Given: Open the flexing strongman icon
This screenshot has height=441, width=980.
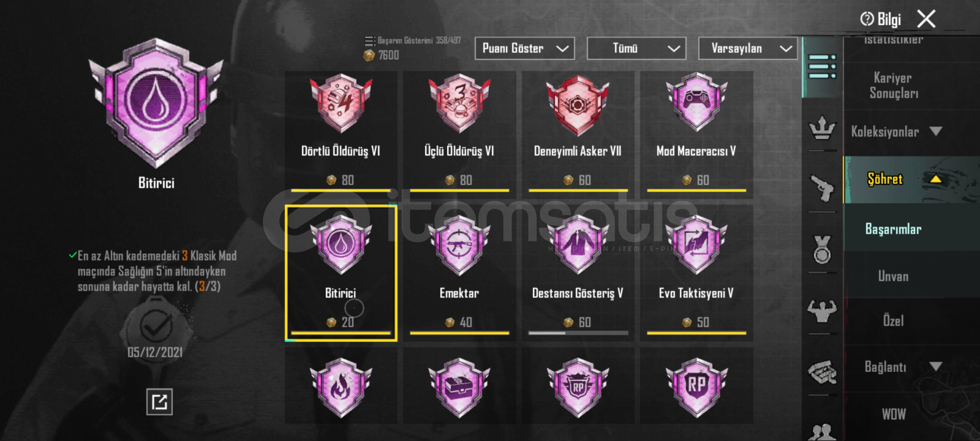Looking at the screenshot, I should tap(822, 312).
